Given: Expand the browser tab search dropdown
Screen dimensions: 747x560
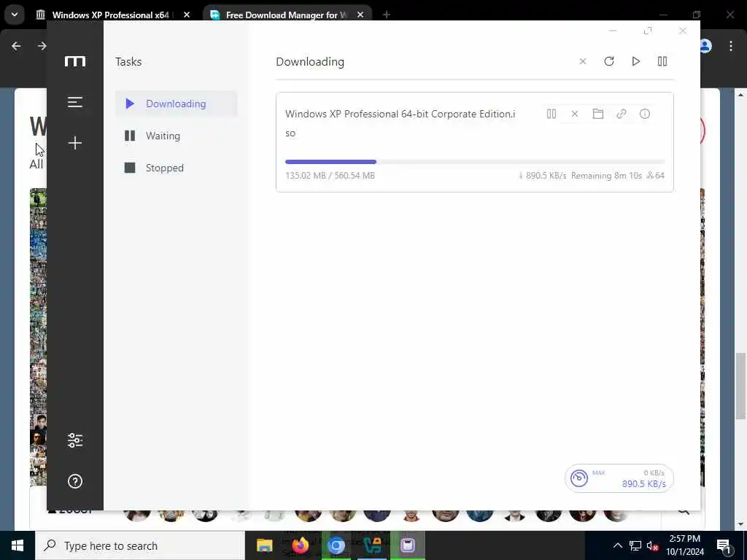Looking at the screenshot, I should (x=15, y=15).
